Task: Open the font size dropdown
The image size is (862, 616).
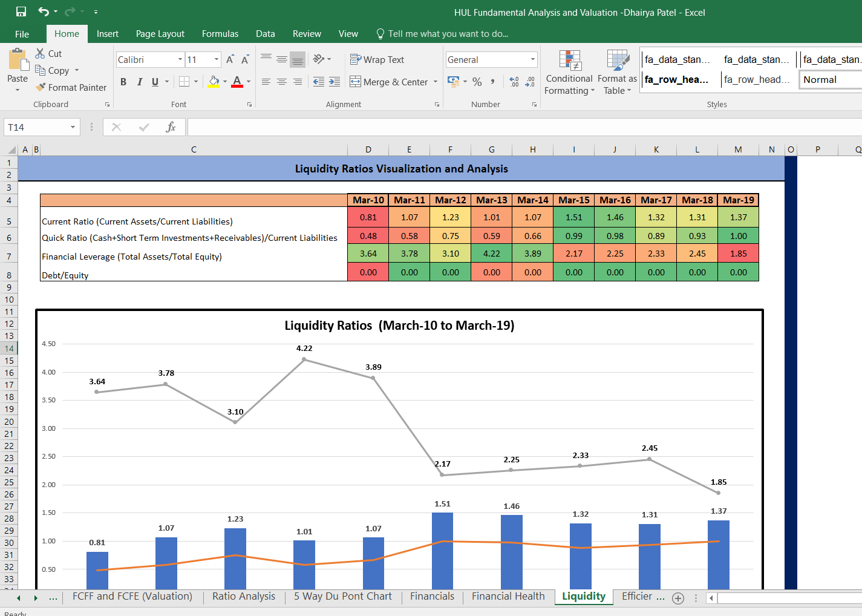Action: click(x=217, y=59)
